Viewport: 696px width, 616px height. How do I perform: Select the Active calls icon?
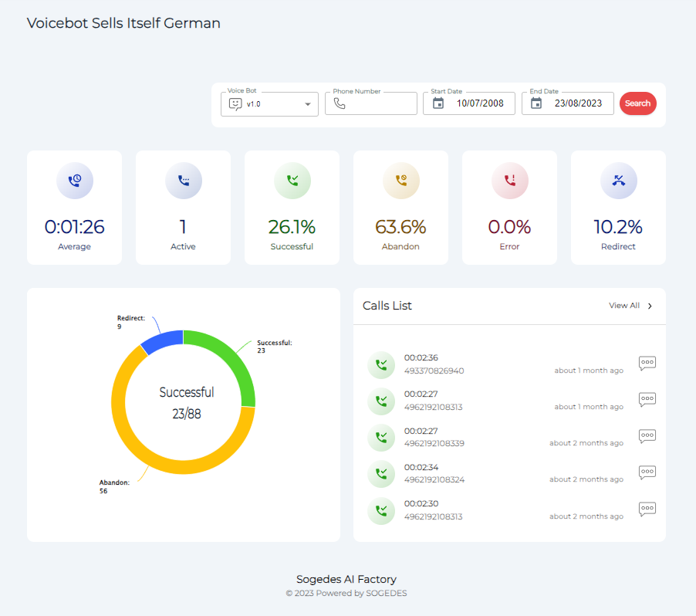point(183,181)
